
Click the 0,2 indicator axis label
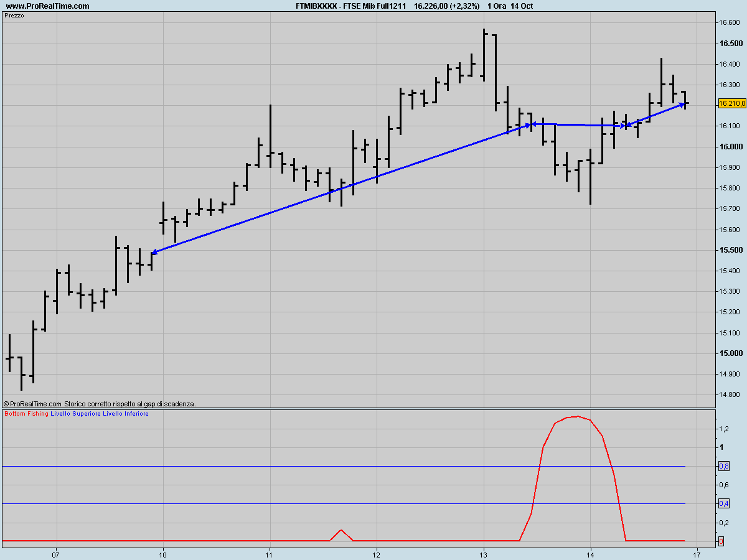point(724,523)
